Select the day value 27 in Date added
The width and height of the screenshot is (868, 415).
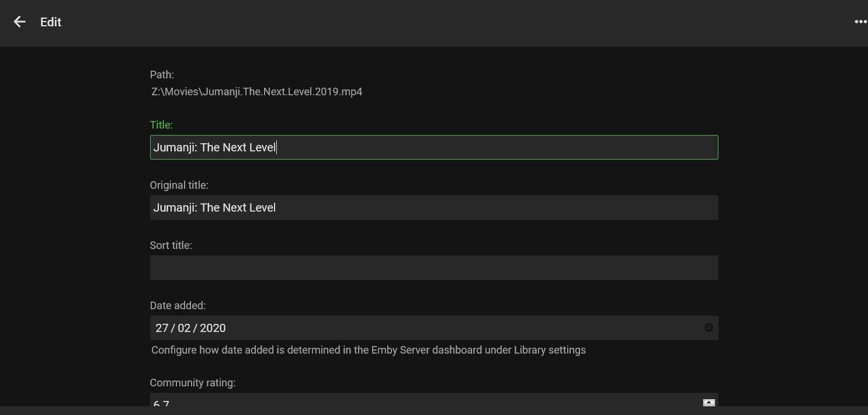coord(162,328)
